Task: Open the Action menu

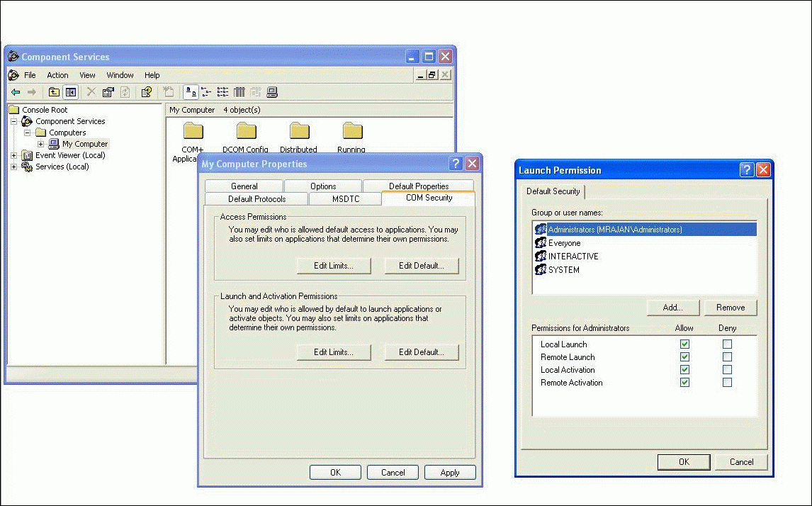Action: click(x=57, y=75)
